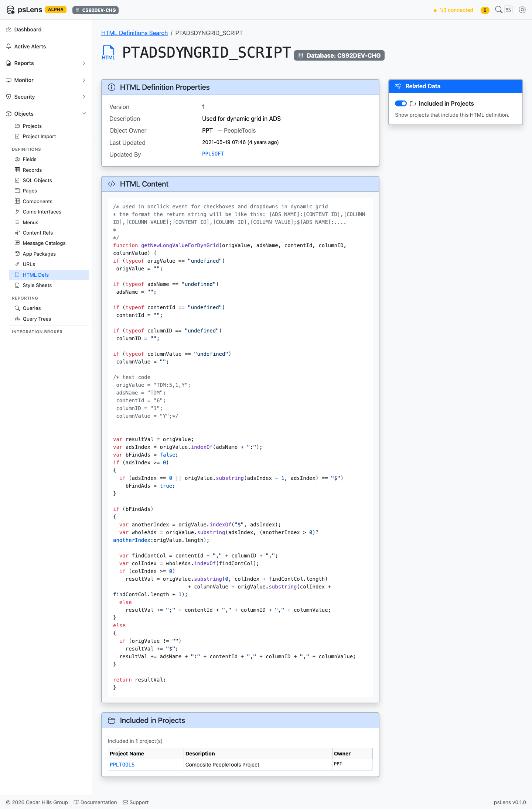The height and width of the screenshot is (809, 532).
Task: Click the Last Updated date value
Action: click(240, 142)
